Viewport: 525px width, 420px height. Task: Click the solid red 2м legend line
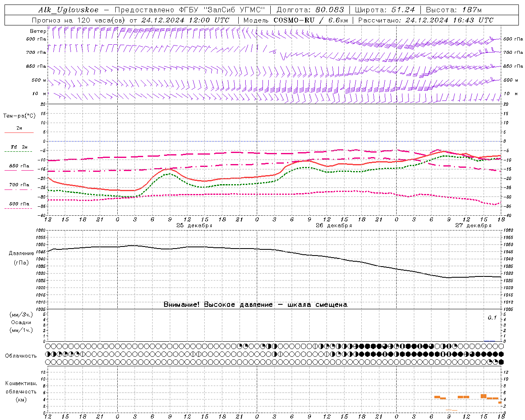coord(19,132)
